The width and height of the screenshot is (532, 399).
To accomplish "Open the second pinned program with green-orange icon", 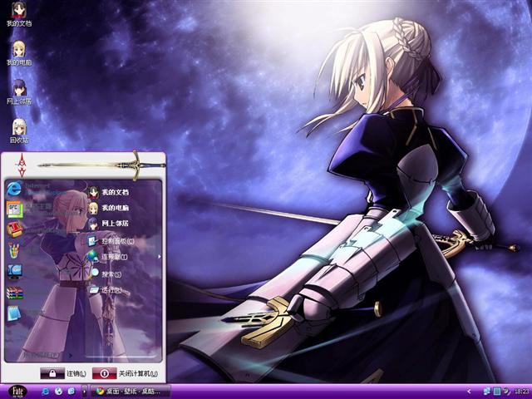I will 14,209.
